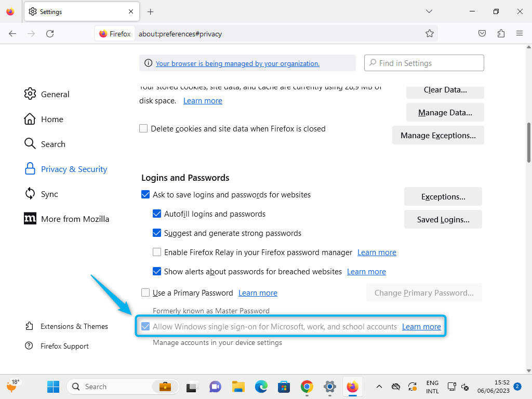
Task: Uncheck Ask to save logins and passwords
Action: click(x=145, y=194)
